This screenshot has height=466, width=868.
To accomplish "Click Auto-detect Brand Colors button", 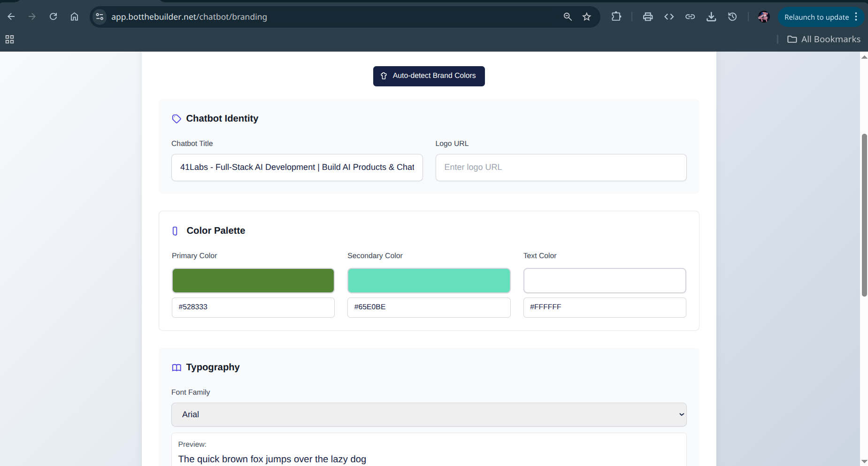I will click(429, 76).
